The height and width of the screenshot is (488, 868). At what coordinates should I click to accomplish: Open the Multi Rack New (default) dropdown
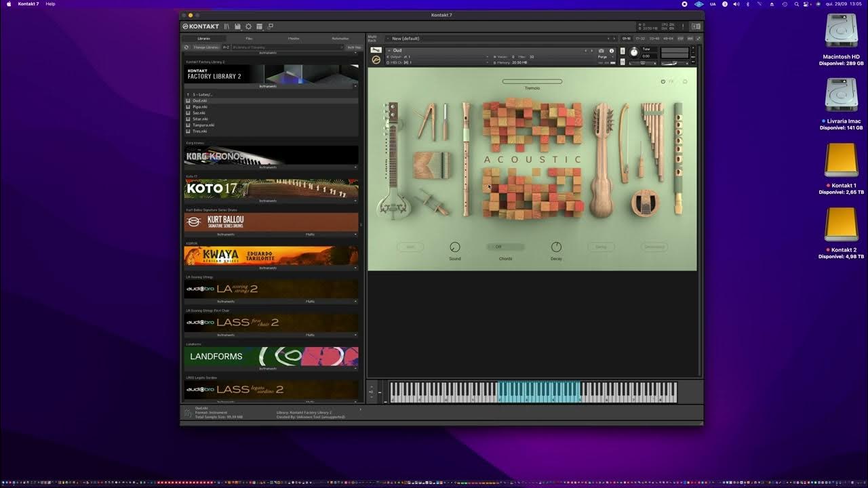point(502,39)
